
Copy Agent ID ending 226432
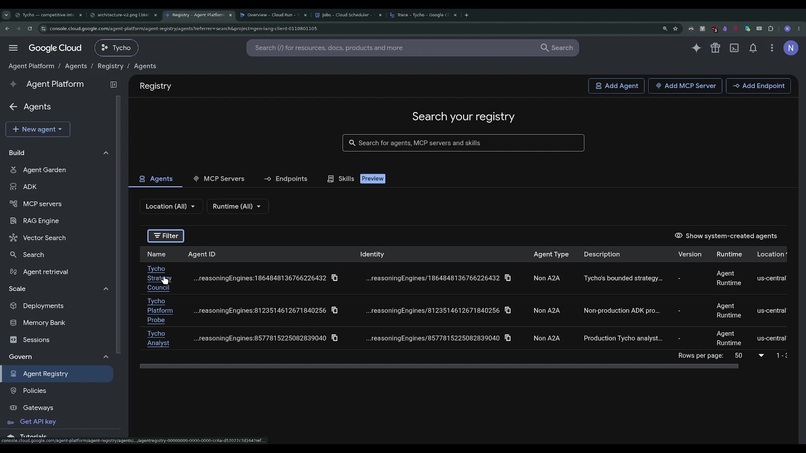tap(335, 278)
